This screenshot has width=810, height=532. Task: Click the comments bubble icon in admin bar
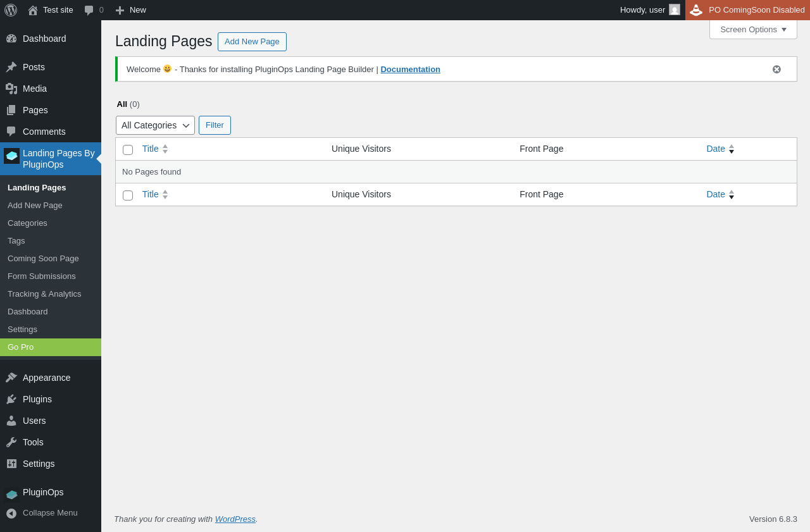click(x=89, y=10)
